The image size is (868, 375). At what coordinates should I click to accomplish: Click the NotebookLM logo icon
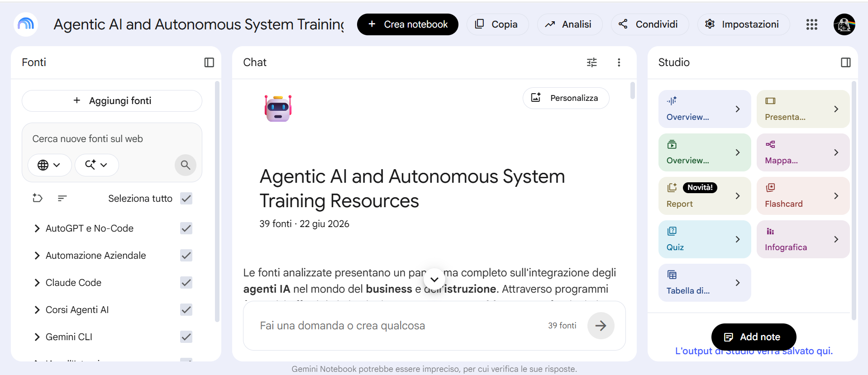(26, 24)
